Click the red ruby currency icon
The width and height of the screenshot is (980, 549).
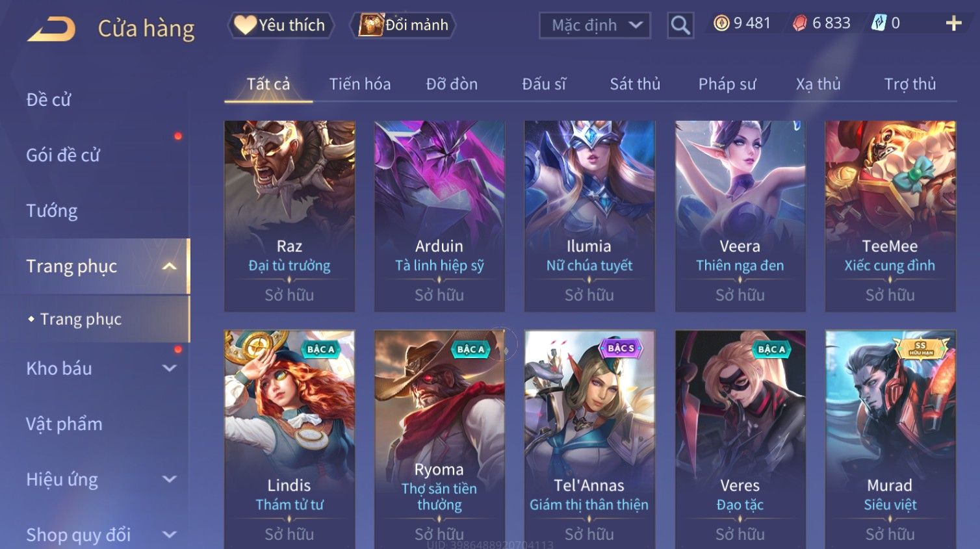point(799,23)
